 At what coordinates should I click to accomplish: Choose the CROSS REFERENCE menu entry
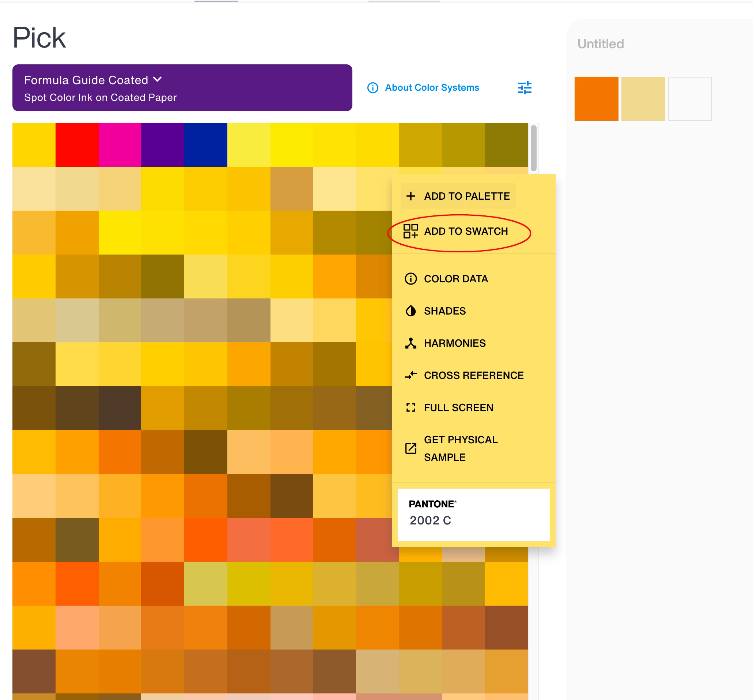pos(473,375)
